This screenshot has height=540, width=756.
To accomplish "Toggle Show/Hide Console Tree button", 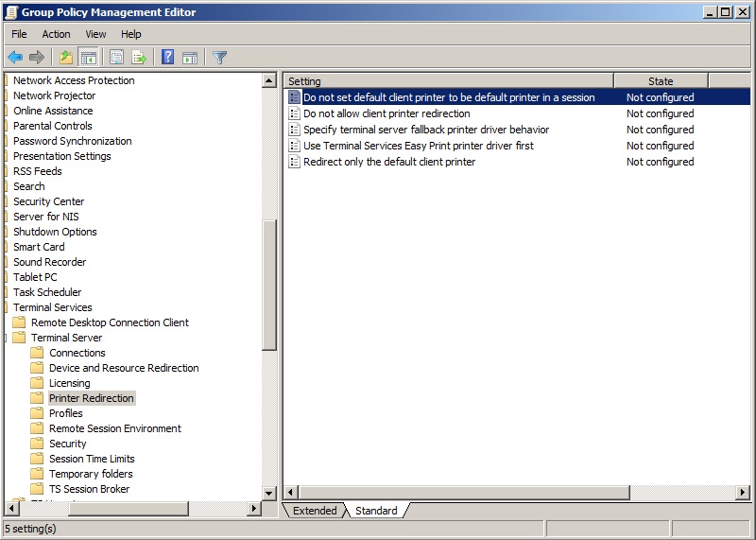I will [x=88, y=58].
